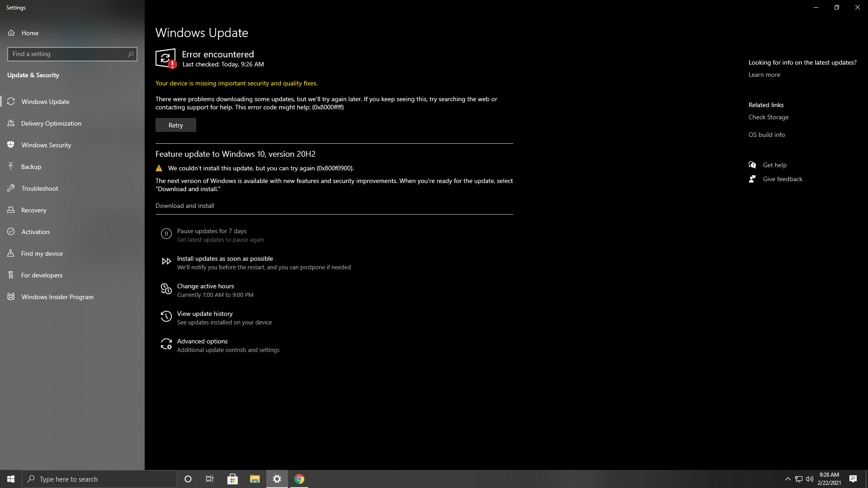
Task: Click the Windows Security shield icon
Action: [x=11, y=145]
